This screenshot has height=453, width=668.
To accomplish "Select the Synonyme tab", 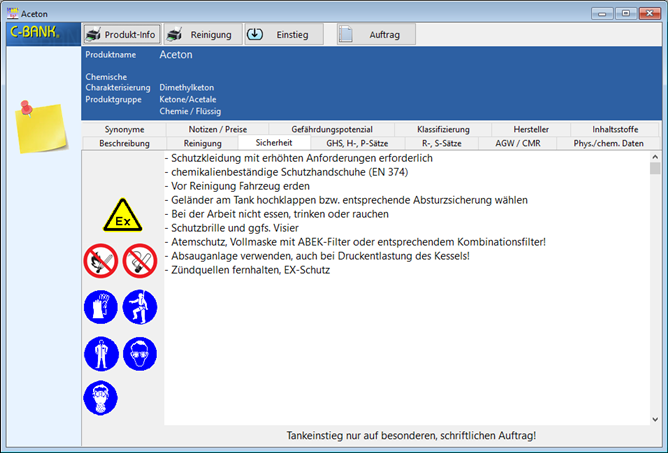I will tap(124, 129).
